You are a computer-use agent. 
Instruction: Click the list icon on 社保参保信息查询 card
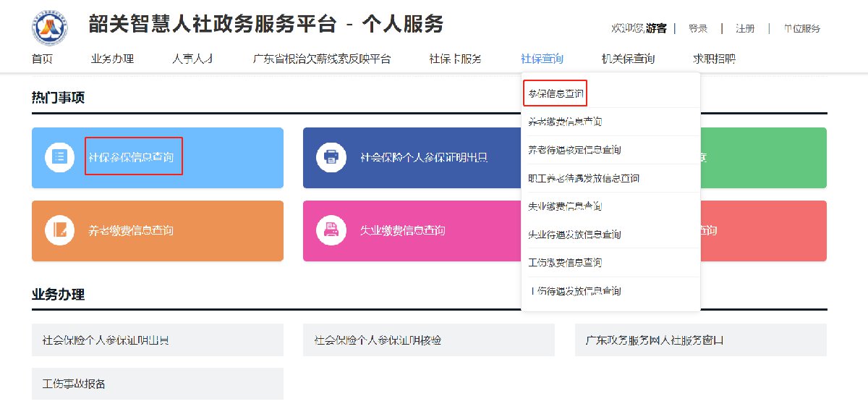pos(60,157)
